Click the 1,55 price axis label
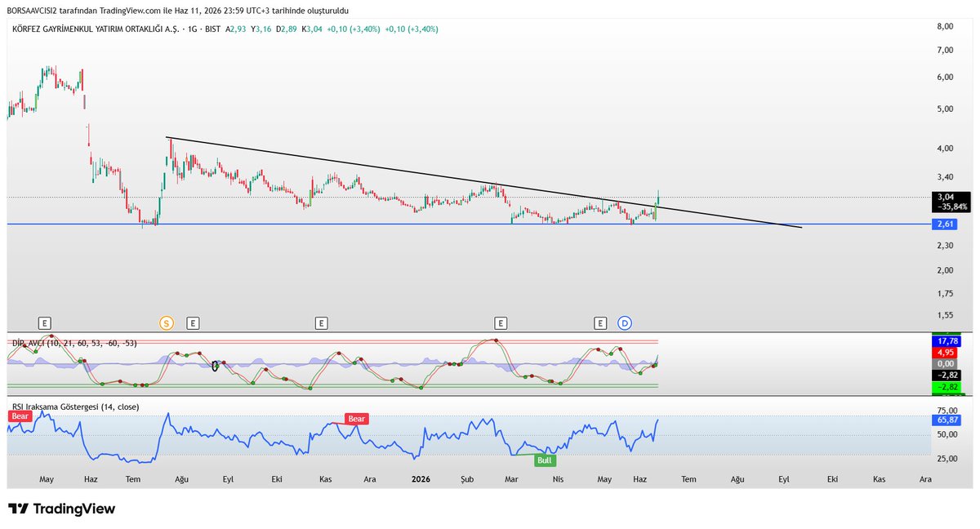 point(945,314)
